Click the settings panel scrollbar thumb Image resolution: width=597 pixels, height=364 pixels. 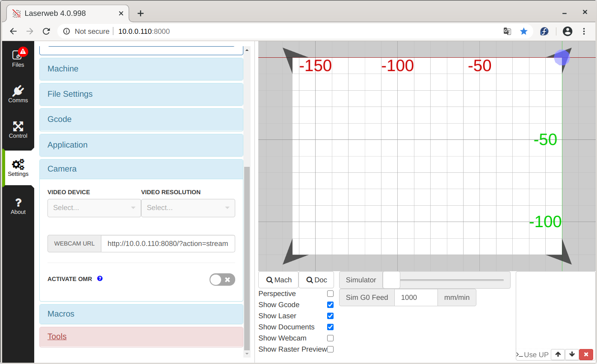coord(247,258)
